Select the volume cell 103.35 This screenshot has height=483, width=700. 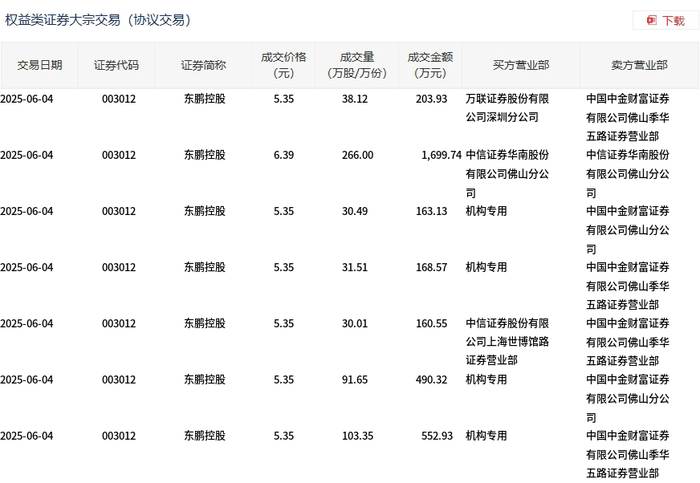point(358,436)
